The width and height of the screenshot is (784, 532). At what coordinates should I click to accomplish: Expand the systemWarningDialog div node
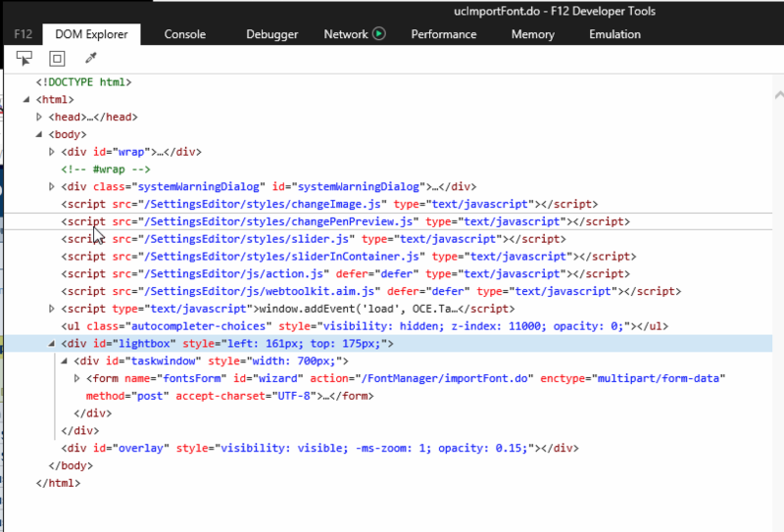52,186
